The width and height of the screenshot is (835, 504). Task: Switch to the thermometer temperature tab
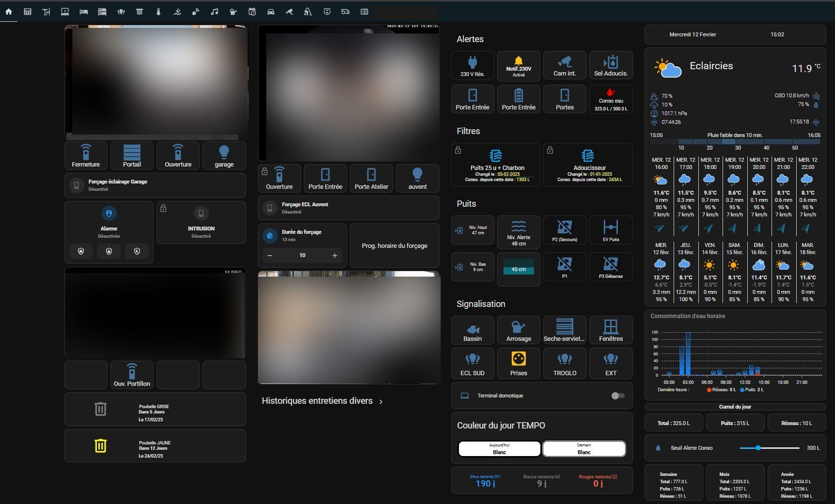click(x=158, y=12)
